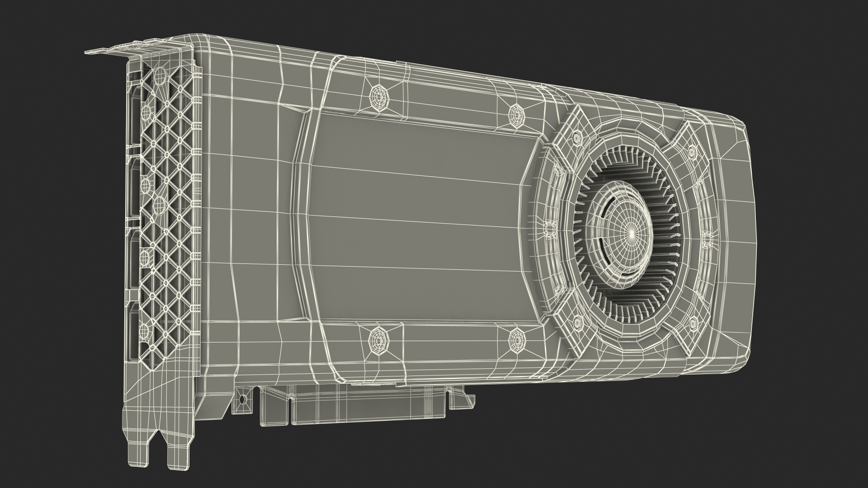This screenshot has width=868, height=488.
Task: Click the bottom-right screw on the fan ring
Action: point(693,323)
